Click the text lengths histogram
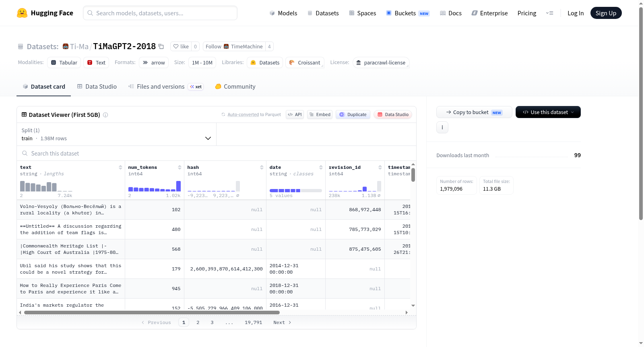 [x=46, y=186]
